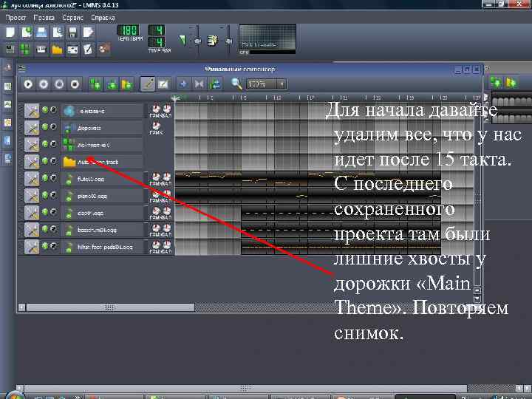Image resolution: width=532 pixels, height=399 pixels.
Task: Open track actions menu for hihat foot pedal
Action: click(x=32, y=247)
